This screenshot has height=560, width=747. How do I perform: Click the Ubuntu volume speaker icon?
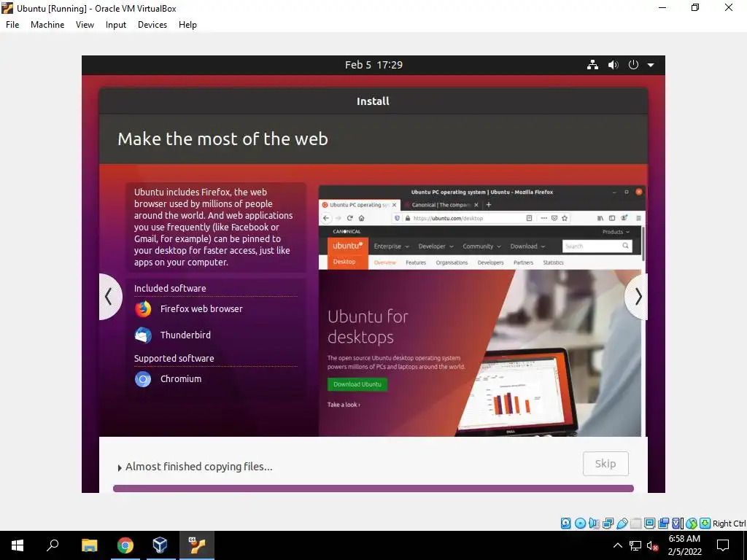(613, 65)
